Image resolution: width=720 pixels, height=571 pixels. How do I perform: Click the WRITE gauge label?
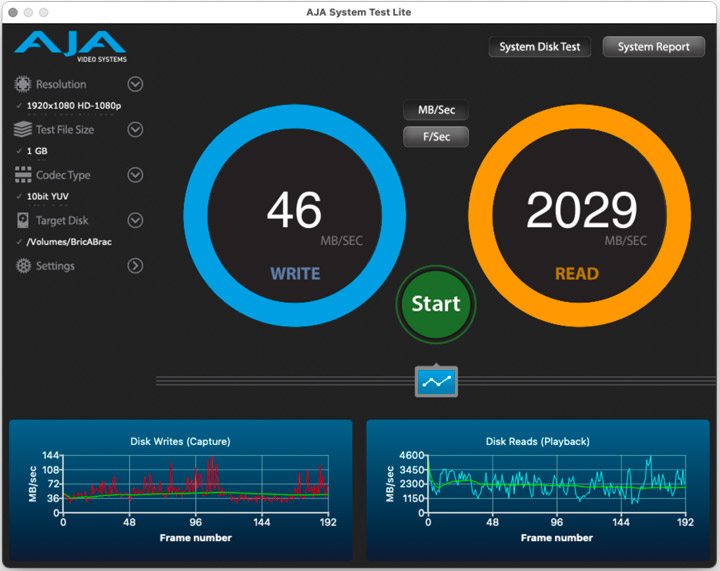pyautogui.click(x=295, y=274)
